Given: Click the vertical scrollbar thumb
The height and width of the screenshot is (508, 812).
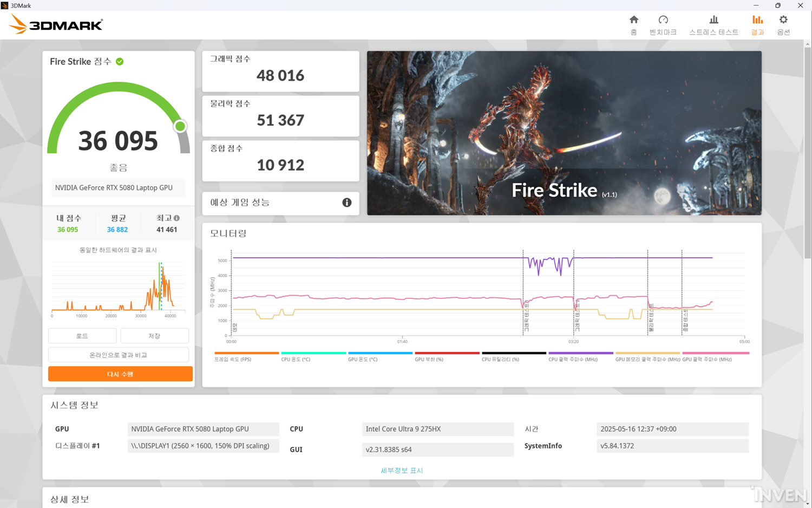Looking at the screenshot, I should 807,153.
